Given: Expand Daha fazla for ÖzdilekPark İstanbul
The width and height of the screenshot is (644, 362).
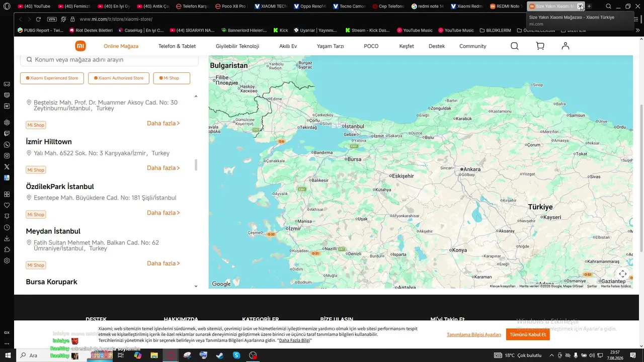Looking at the screenshot, I should (164, 213).
